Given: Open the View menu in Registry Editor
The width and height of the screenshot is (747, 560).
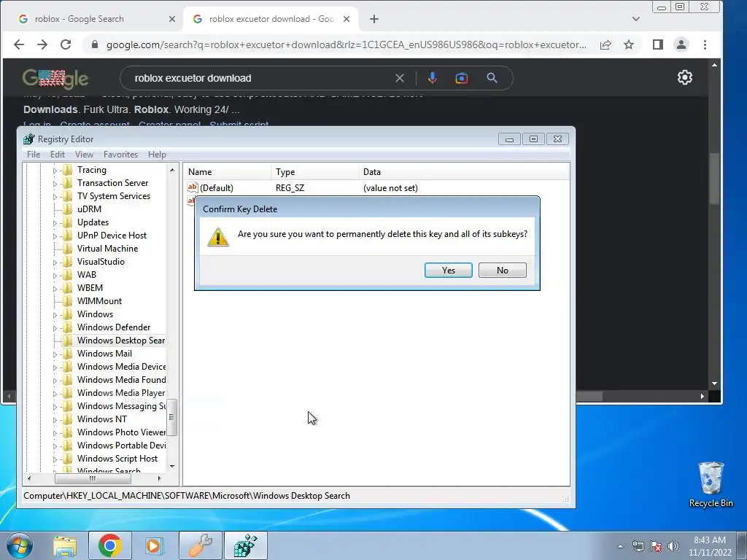Looking at the screenshot, I should pos(84,155).
